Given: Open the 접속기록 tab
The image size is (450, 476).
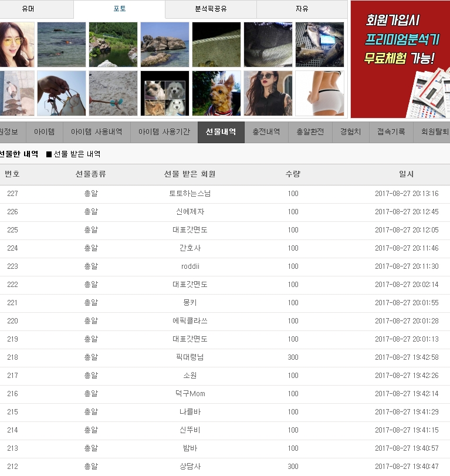Looking at the screenshot, I should [x=391, y=131].
